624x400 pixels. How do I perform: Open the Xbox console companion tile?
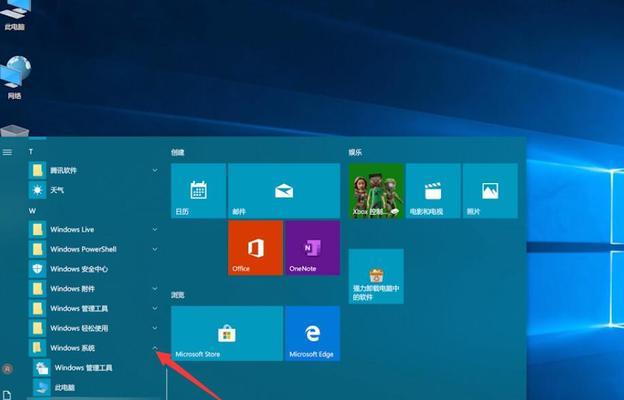pyautogui.click(x=376, y=191)
